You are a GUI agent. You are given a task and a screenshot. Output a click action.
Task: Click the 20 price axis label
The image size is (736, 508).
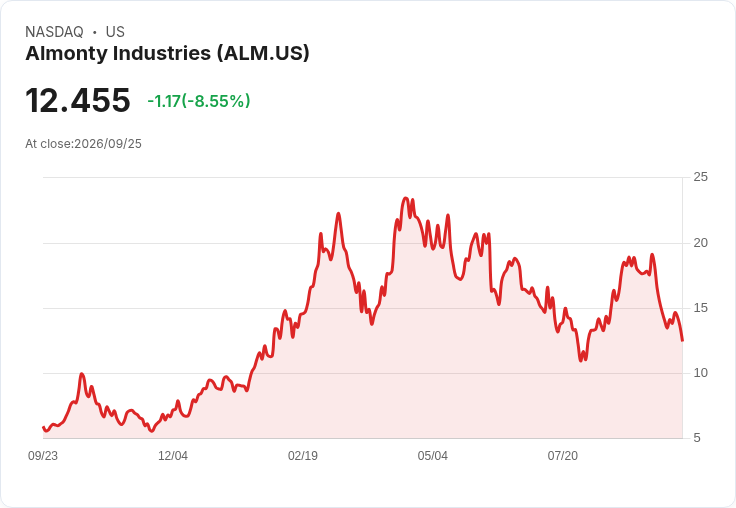pos(700,243)
